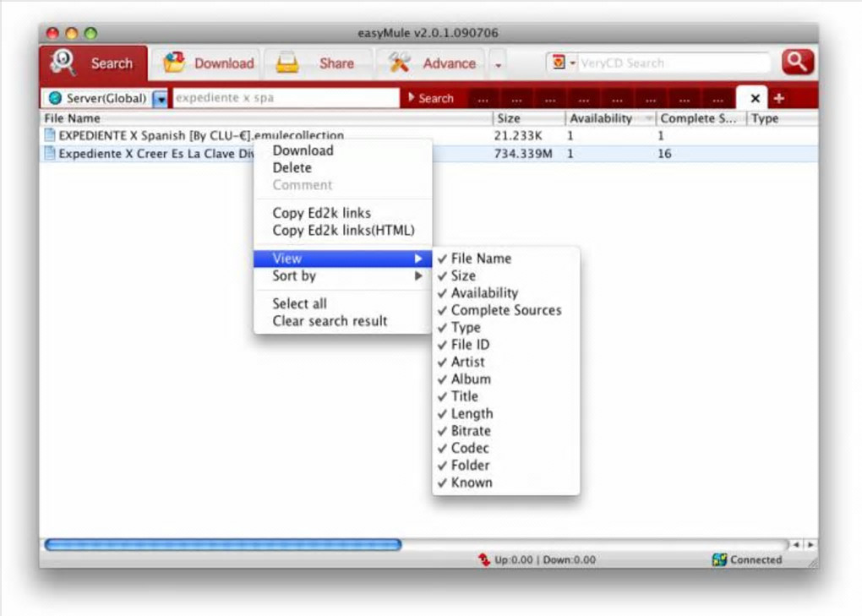Click the 734.339M size value
862x616 pixels.
(523, 154)
